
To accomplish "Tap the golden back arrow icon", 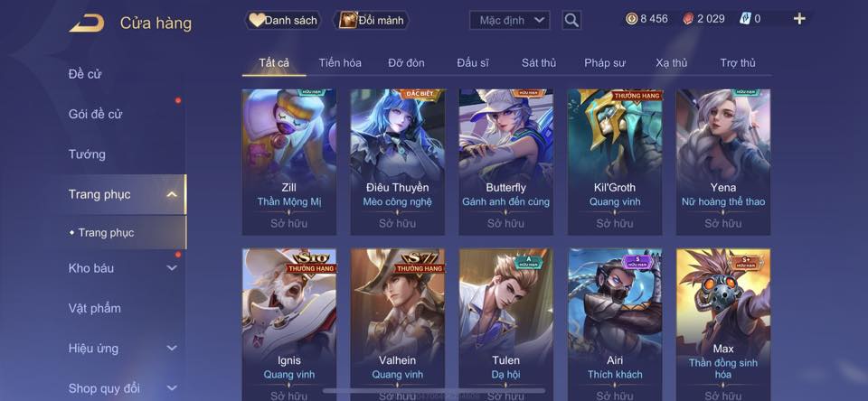I will (x=87, y=23).
